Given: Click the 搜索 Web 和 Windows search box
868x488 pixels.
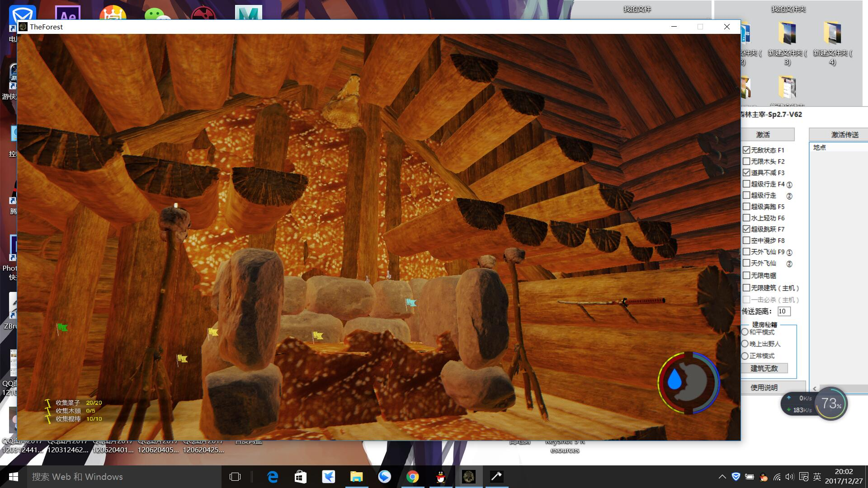Looking at the screenshot, I should [x=124, y=477].
